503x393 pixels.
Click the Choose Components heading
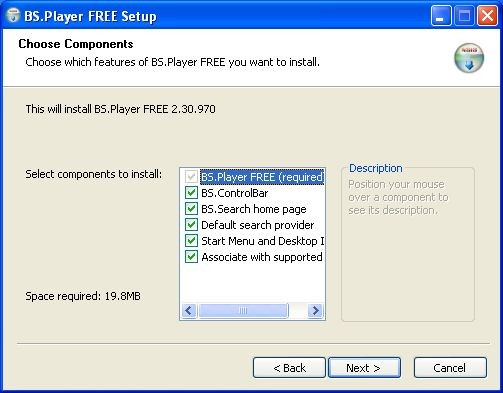point(76,44)
